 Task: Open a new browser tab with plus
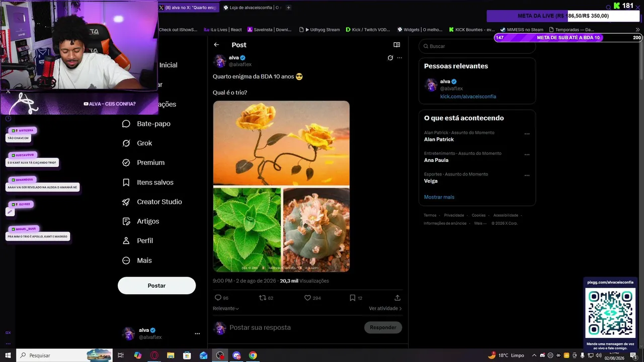288,8
